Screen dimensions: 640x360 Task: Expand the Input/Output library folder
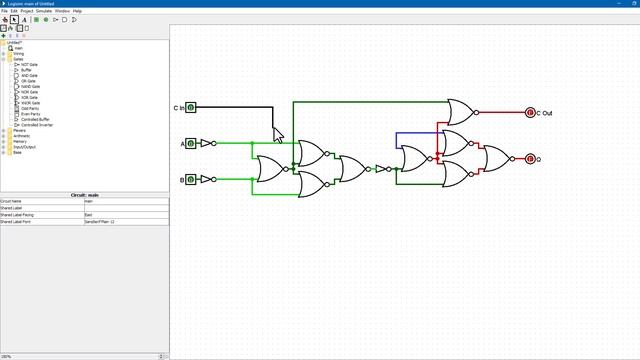pos(3,147)
